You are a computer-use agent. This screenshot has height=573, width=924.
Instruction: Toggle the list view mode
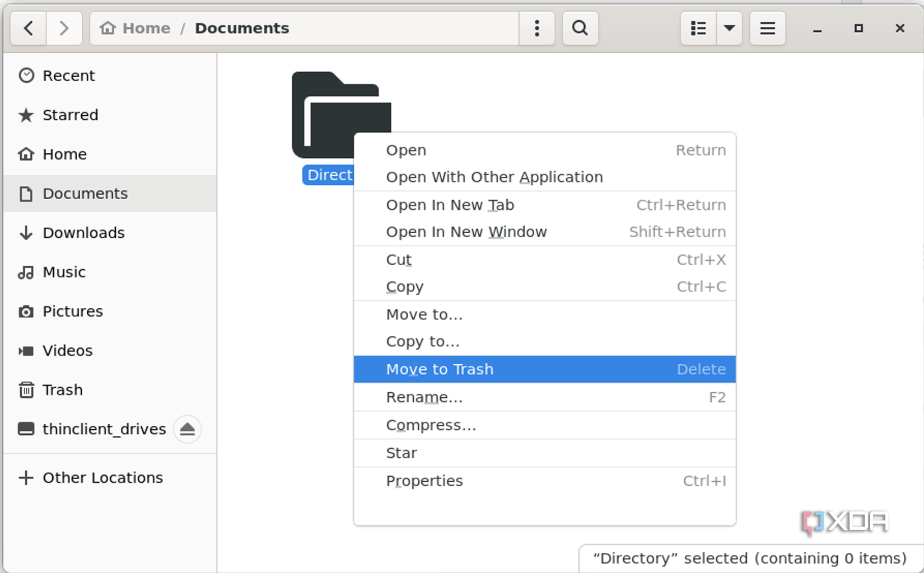point(697,28)
